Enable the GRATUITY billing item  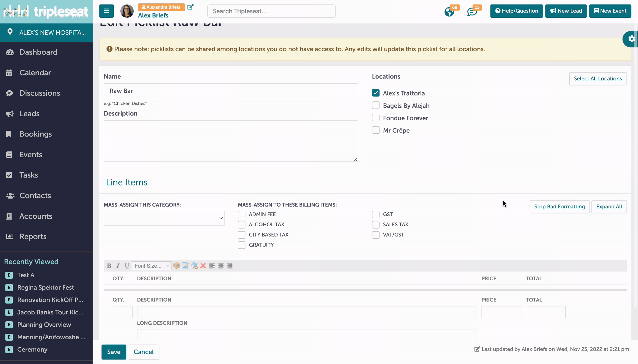pos(241,245)
